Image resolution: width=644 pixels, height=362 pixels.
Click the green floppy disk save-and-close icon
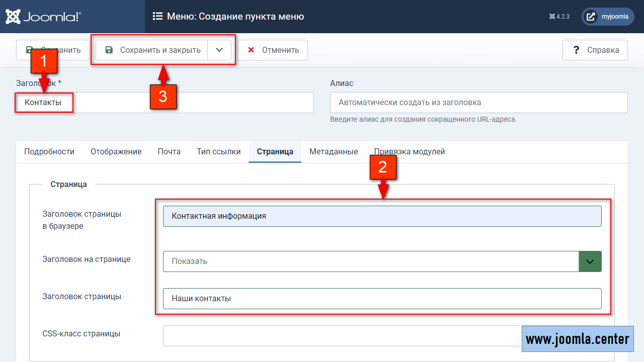click(109, 50)
